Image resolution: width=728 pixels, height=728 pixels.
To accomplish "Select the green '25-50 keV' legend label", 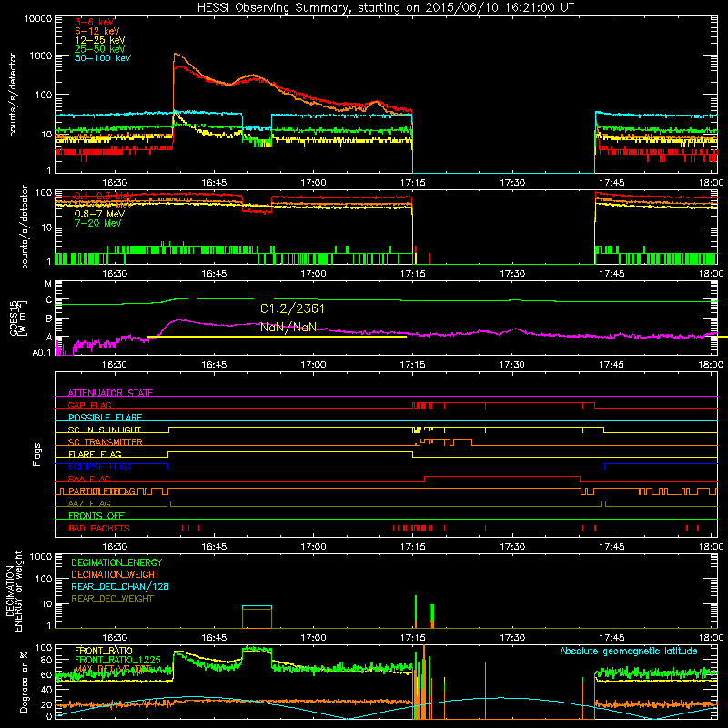I will click(x=100, y=49).
